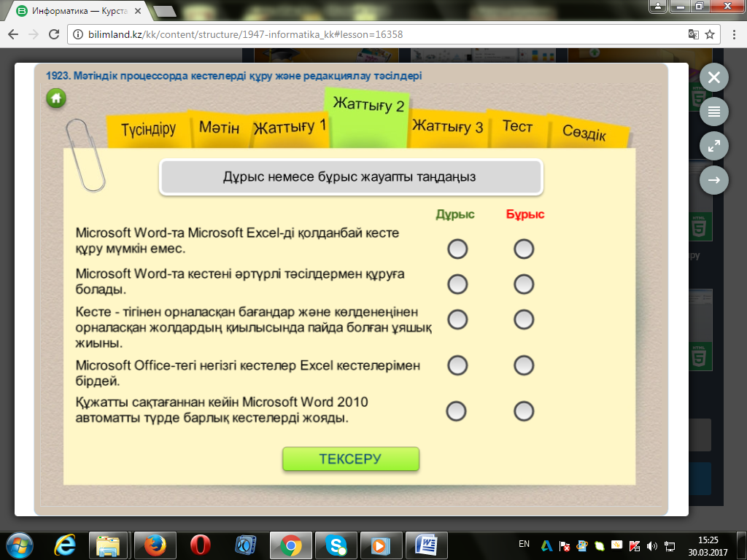Open File Explorer from taskbar
747x560 pixels.
coord(108,545)
